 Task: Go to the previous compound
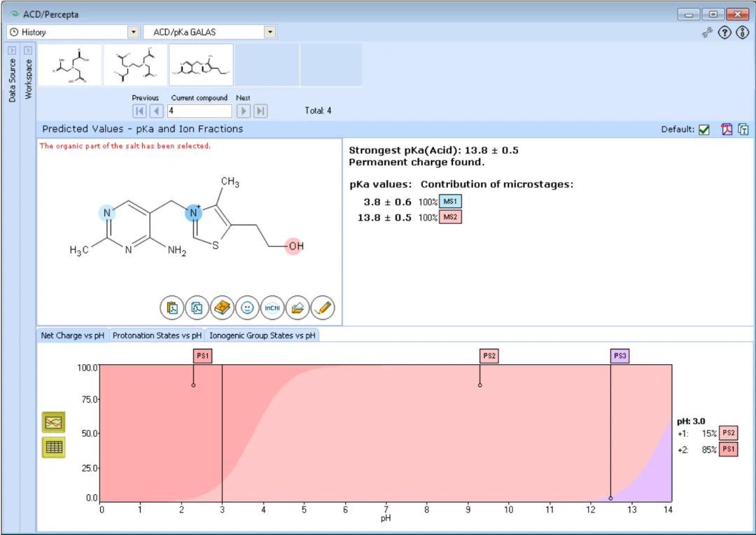(x=156, y=111)
